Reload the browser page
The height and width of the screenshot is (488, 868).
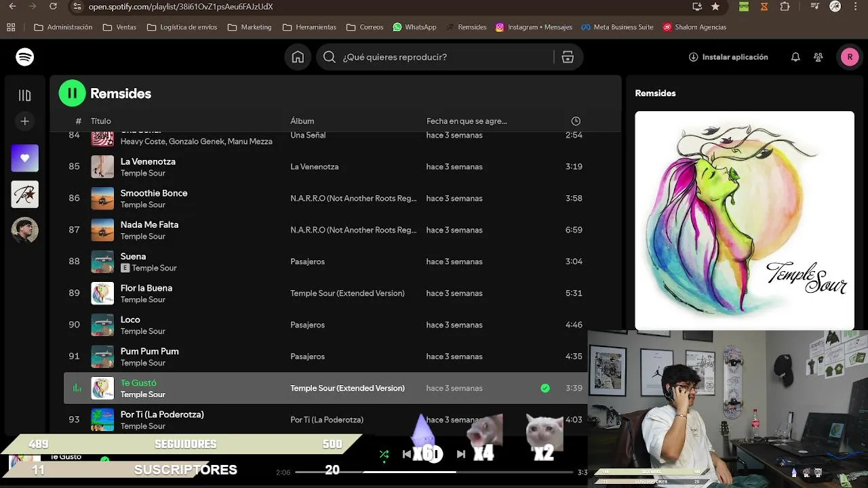tap(54, 6)
